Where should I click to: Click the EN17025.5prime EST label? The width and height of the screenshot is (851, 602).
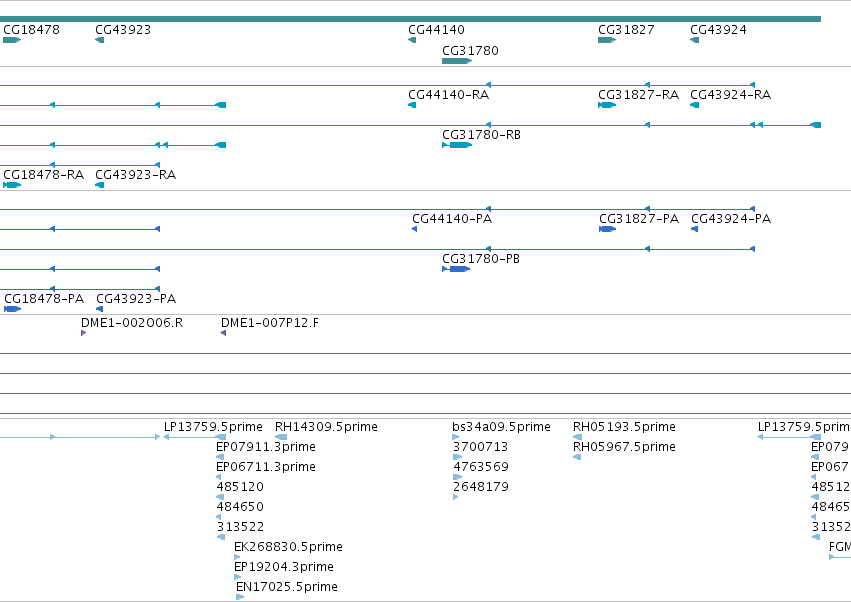287,587
